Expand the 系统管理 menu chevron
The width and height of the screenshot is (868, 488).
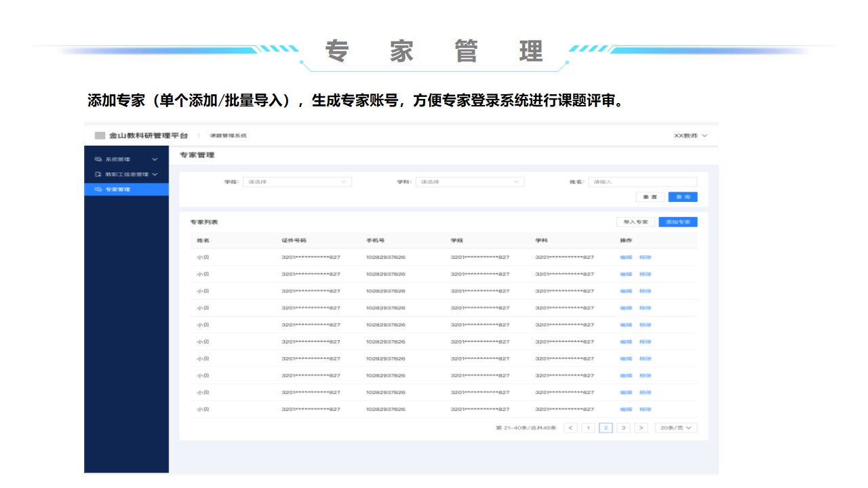155,159
